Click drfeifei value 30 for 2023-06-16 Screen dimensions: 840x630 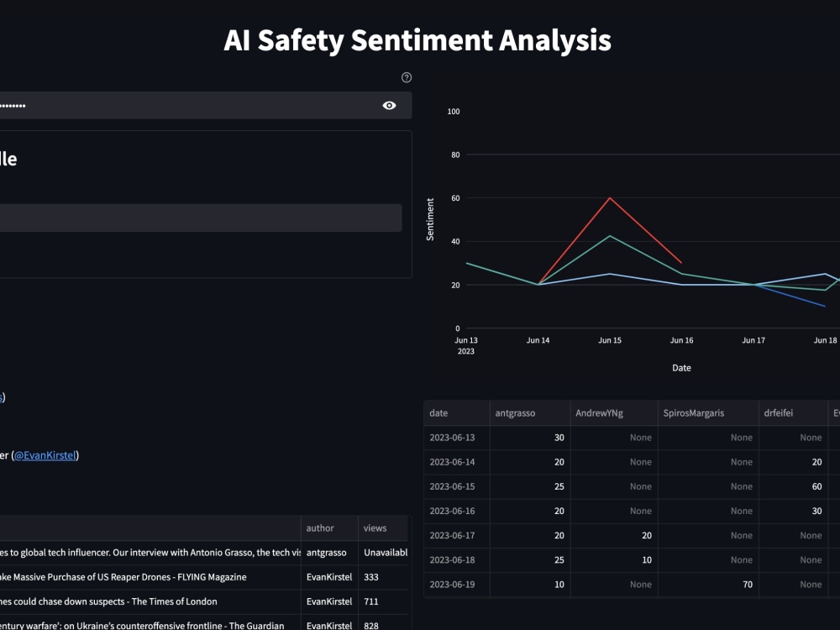794,511
